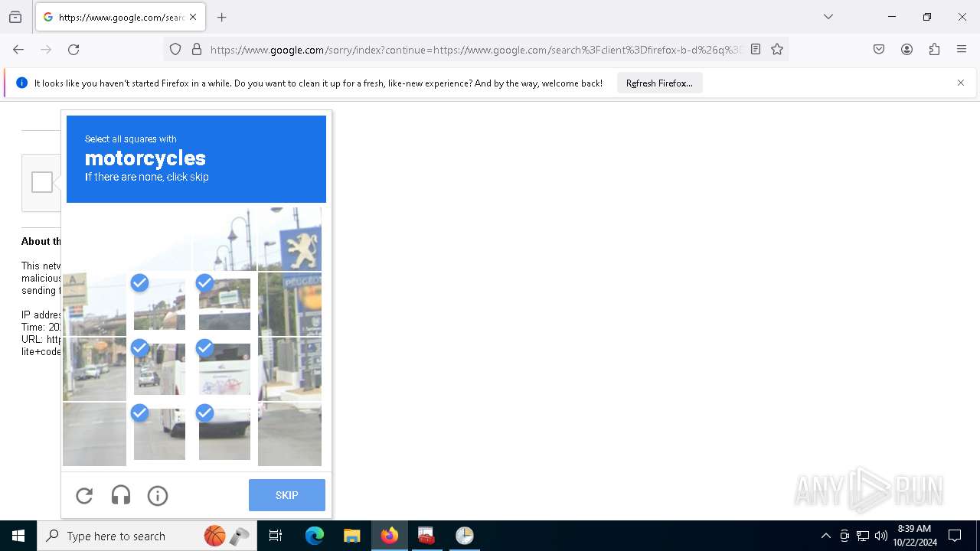This screenshot has height=551, width=980.
Task: Open File Explorer from taskbar
Action: coord(351,536)
